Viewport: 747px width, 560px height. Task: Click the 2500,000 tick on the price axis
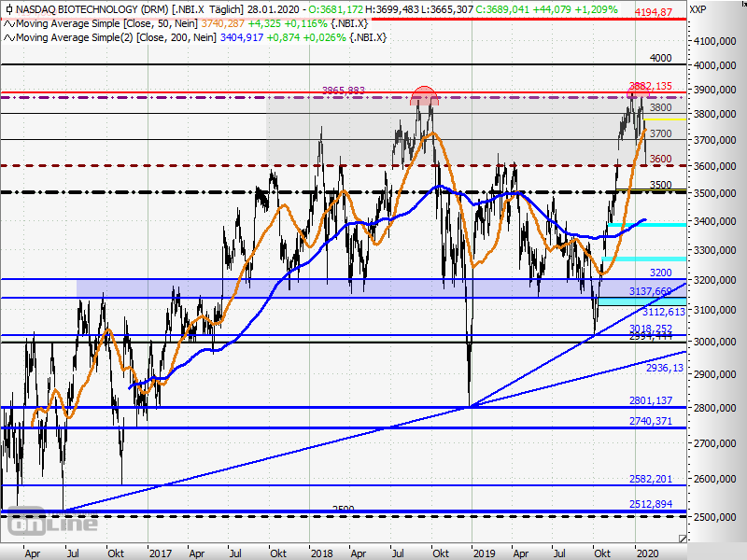tap(715, 517)
